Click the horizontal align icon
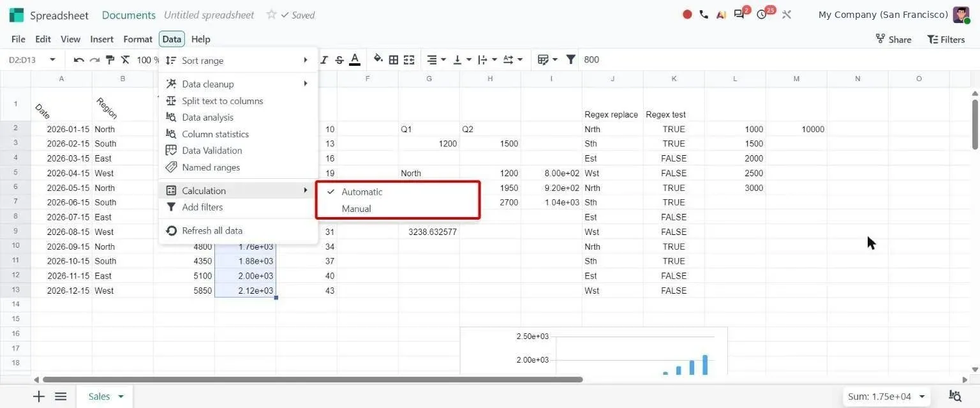 tap(432, 60)
